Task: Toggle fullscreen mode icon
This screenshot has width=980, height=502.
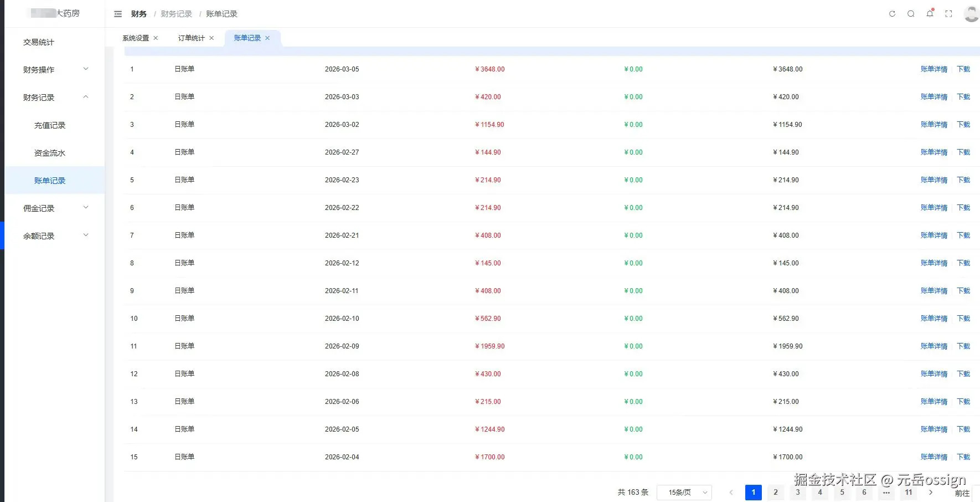Action: click(x=948, y=14)
